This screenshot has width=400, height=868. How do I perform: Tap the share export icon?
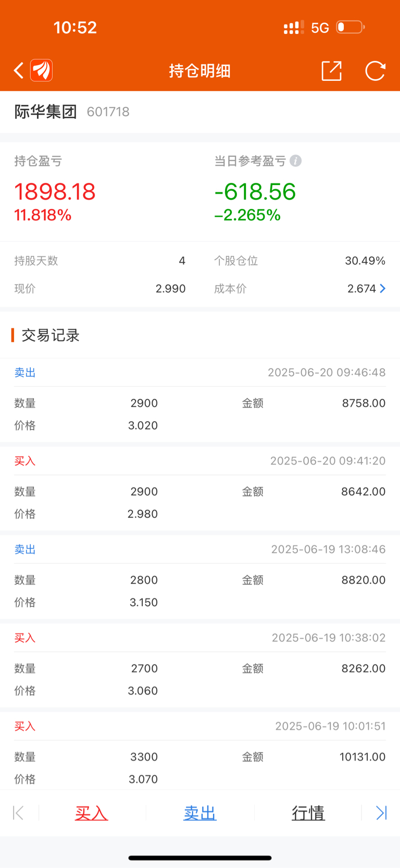coord(332,71)
